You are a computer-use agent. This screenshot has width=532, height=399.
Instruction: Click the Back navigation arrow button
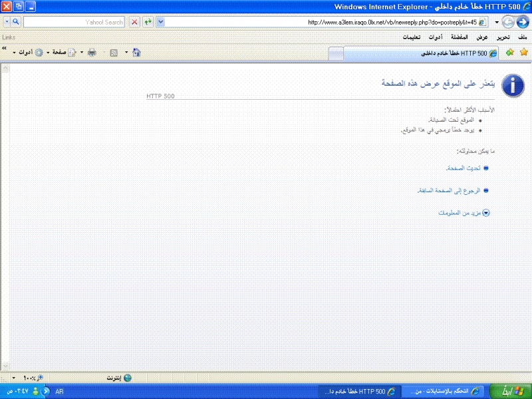click(x=522, y=22)
